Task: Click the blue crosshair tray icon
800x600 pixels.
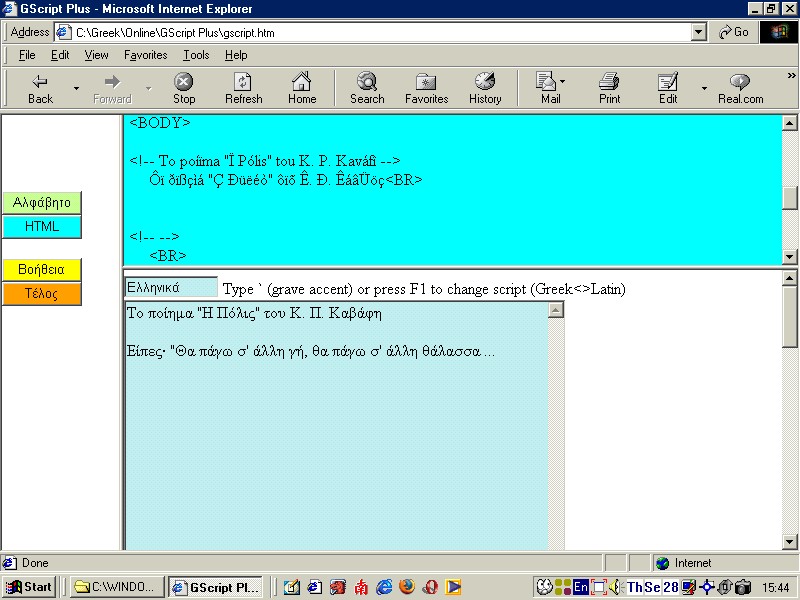Action: (x=707, y=587)
